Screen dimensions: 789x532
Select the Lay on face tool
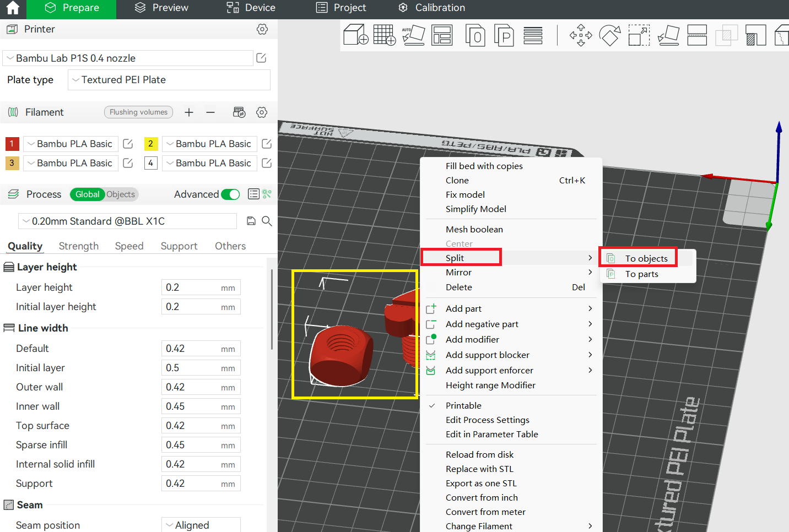(668, 35)
